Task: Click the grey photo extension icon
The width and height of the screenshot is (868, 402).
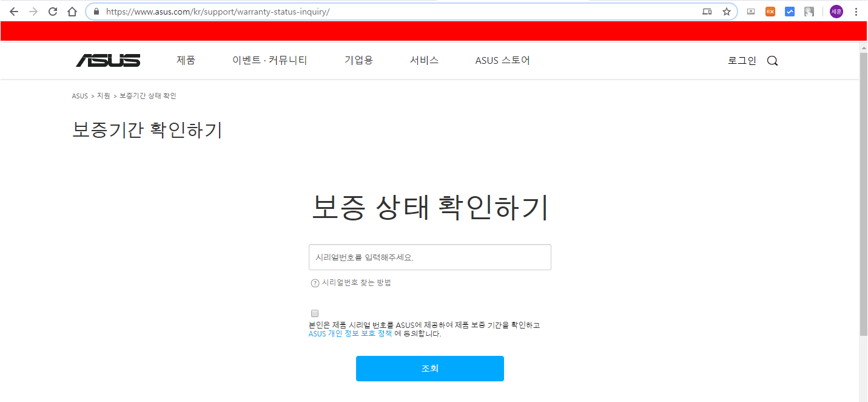Action: [x=809, y=12]
